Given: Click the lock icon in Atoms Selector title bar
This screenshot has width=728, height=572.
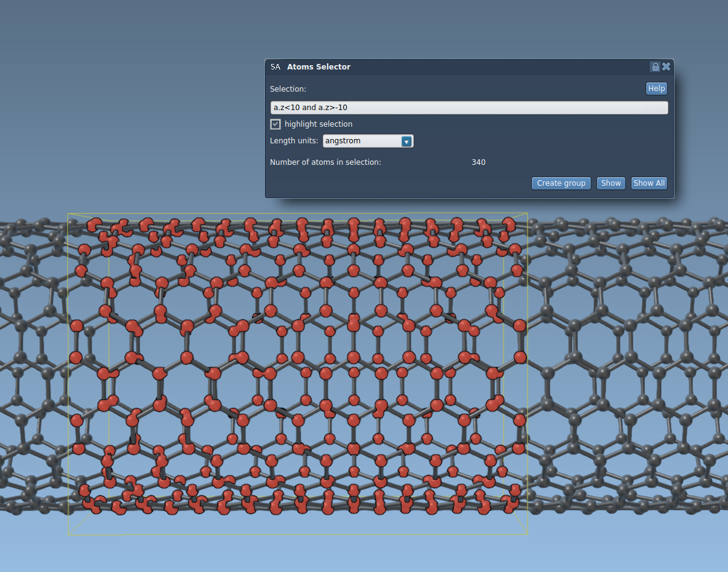Looking at the screenshot, I should (655, 67).
